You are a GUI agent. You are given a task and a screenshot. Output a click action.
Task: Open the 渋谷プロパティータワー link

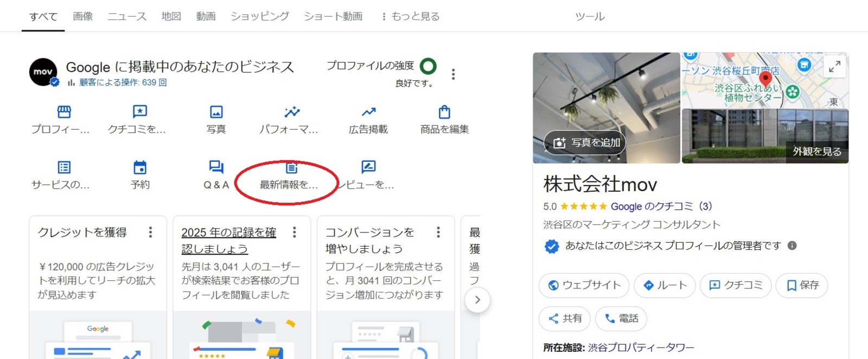(x=641, y=348)
